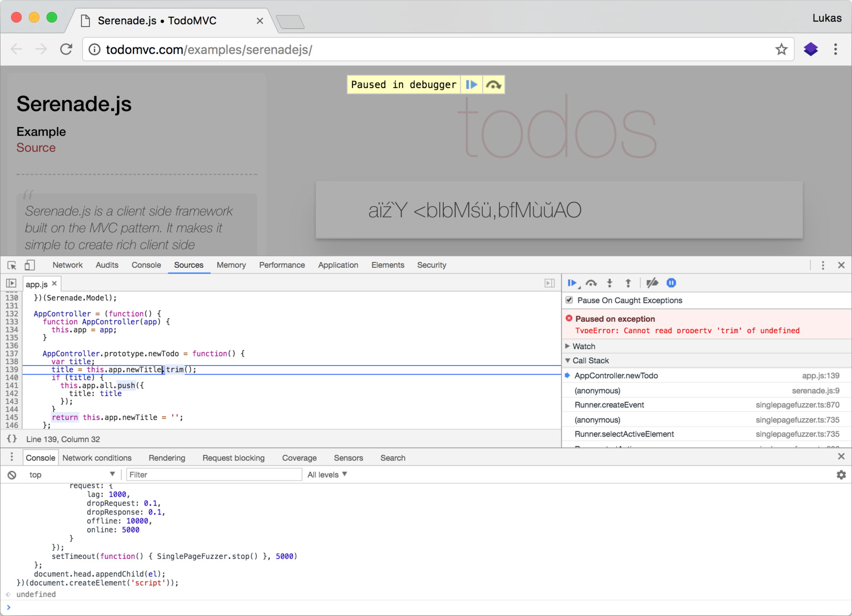This screenshot has height=616, width=852.
Task: Click the Source link in sidebar
Action: click(36, 148)
